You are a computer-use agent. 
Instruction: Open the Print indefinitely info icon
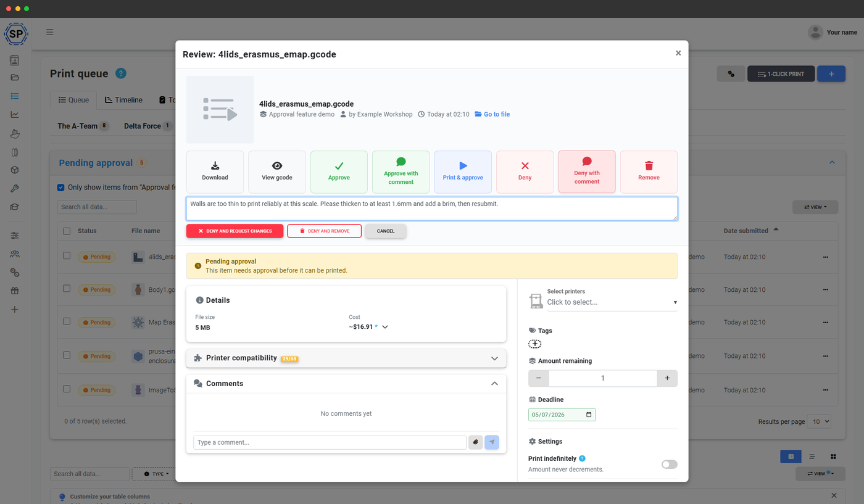click(x=583, y=458)
